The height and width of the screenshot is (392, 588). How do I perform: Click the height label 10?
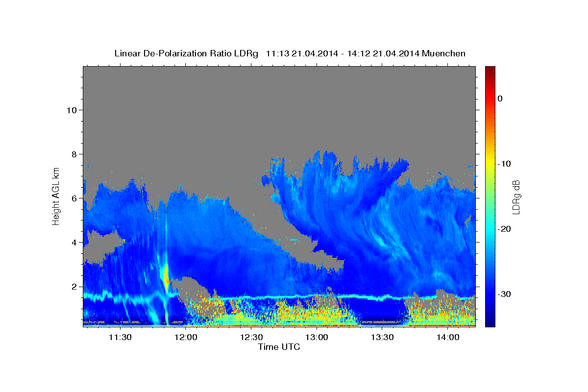click(x=71, y=110)
